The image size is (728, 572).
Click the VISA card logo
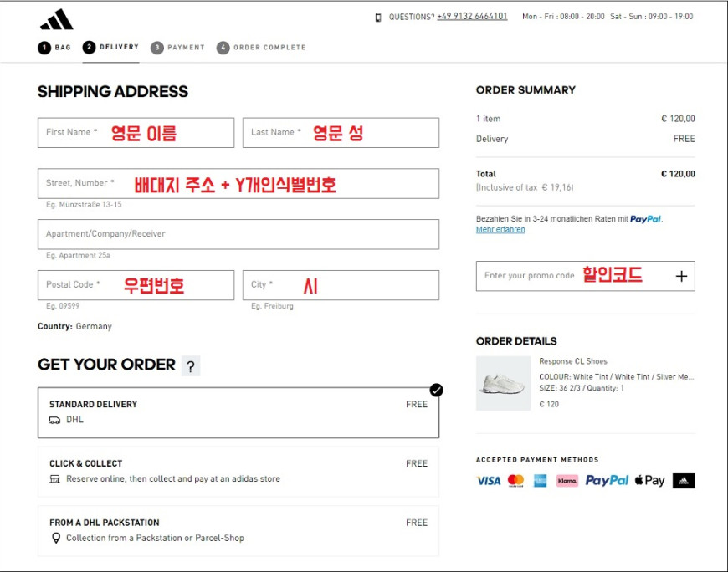(489, 481)
